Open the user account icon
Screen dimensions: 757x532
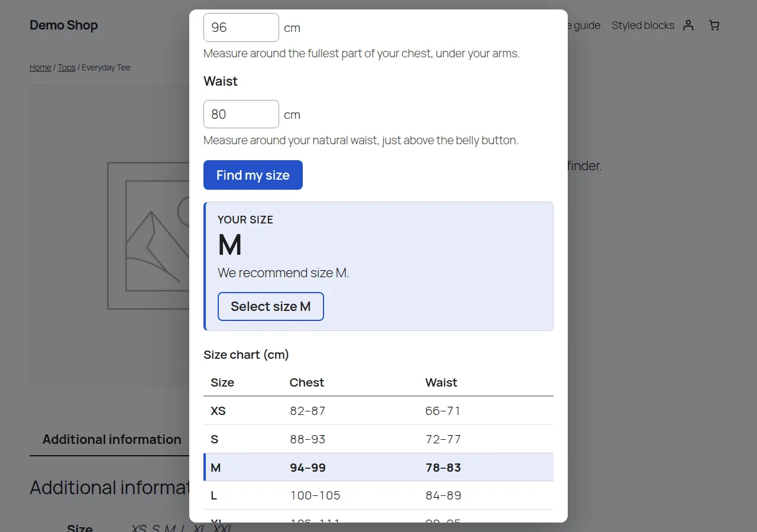tap(688, 25)
